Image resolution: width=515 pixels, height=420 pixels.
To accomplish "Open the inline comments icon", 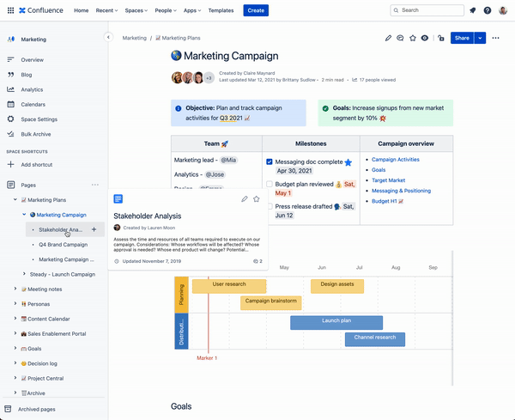I will click(x=400, y=38).
